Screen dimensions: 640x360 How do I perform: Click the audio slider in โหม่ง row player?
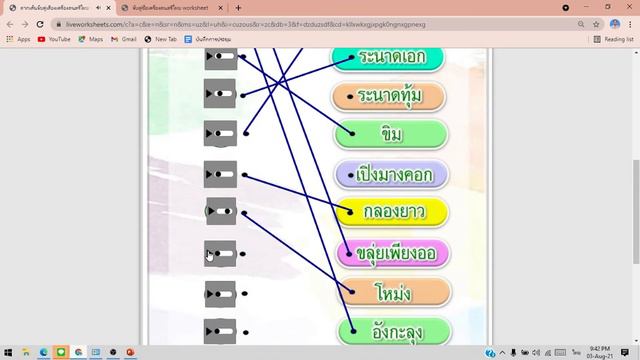(224, 294)
